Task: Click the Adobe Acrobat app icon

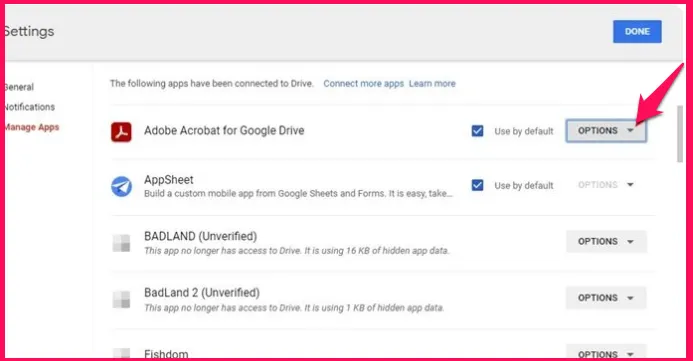Action: [x=121, y=132]
